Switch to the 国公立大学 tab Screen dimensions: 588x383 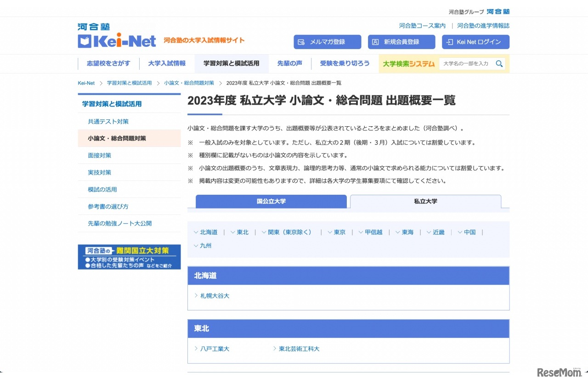[271, 202]
